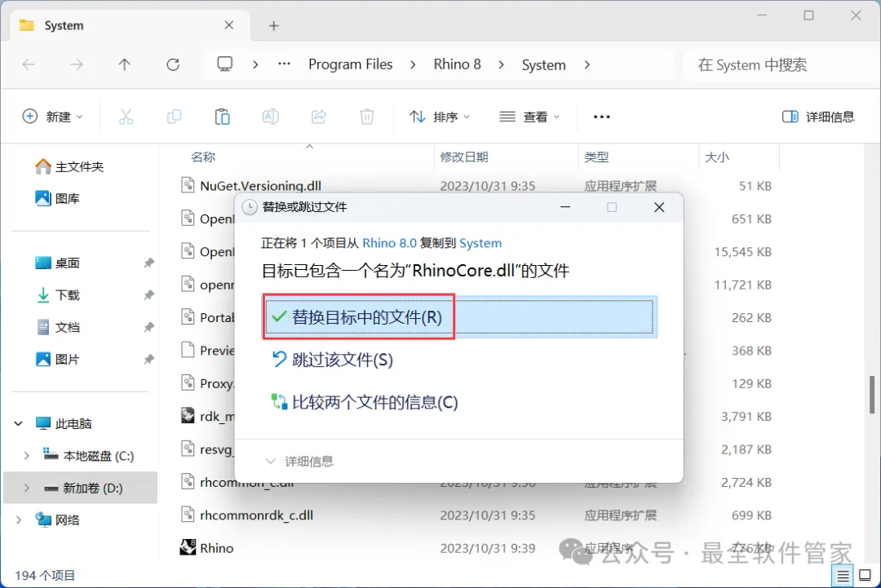Go back with the left arrow
881x588 pixels.
tap(29, 64)
